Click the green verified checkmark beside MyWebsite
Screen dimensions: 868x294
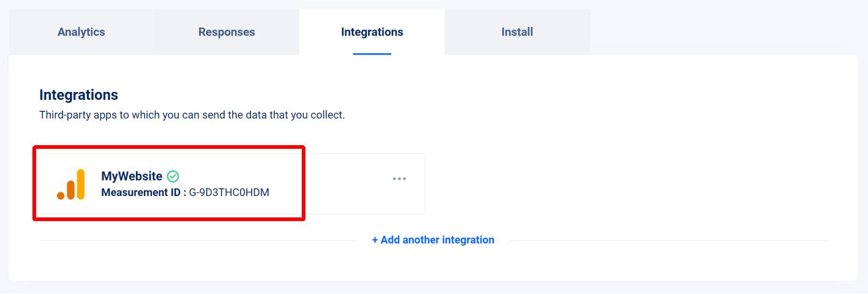(173, 176)
